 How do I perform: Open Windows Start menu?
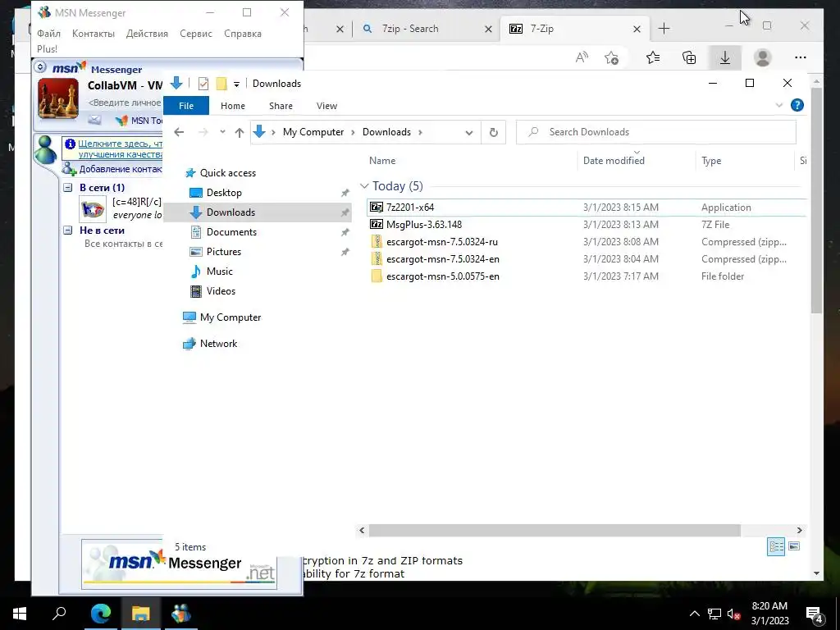(20, 614)
